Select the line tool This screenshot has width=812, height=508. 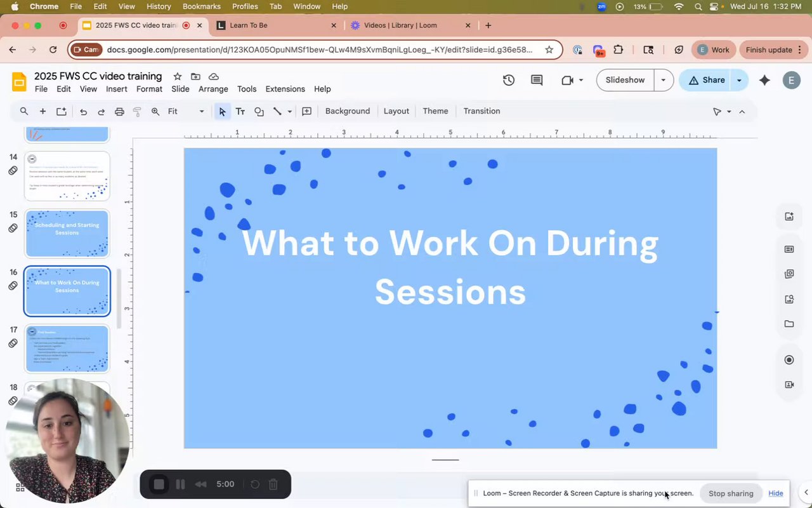click(x=277, y=111)
